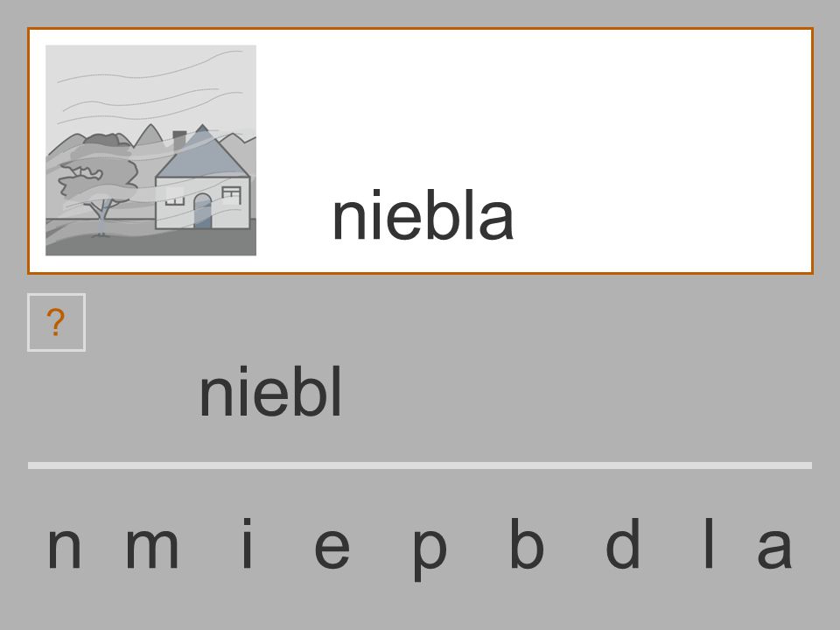Select the letter tile 'n'
Screen dimensions: 840x630
click(64, 548)
